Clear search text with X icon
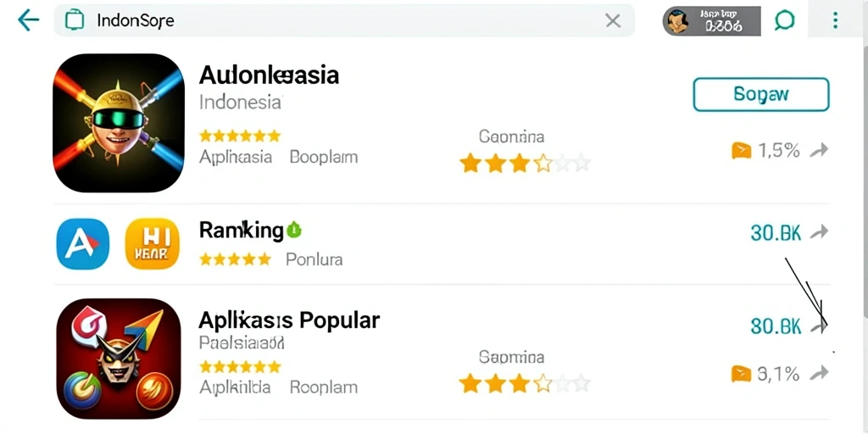The height and width of the screenshot is (434, 868). [x=613, y=21]
